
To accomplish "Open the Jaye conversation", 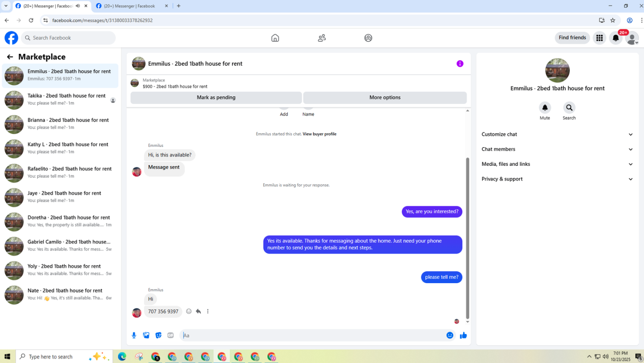I will [x=60, y=197].
